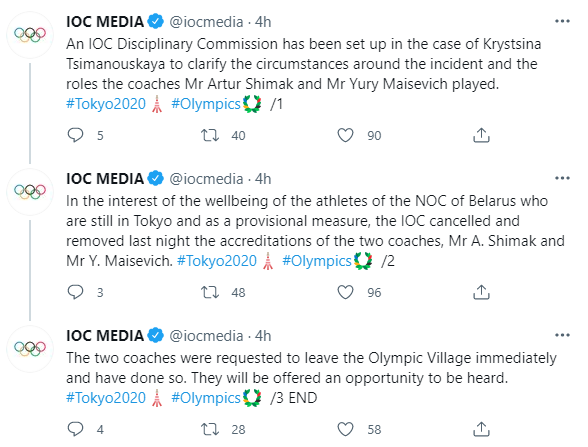Screen dimensions: 588x447
Task: Open more options on the second tweet
Action: pos(562,178)
